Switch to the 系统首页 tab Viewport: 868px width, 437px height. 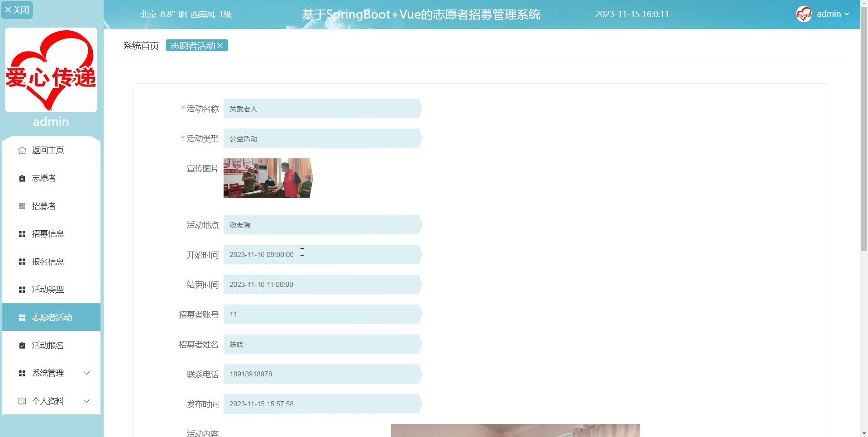(x=141, y=46)
